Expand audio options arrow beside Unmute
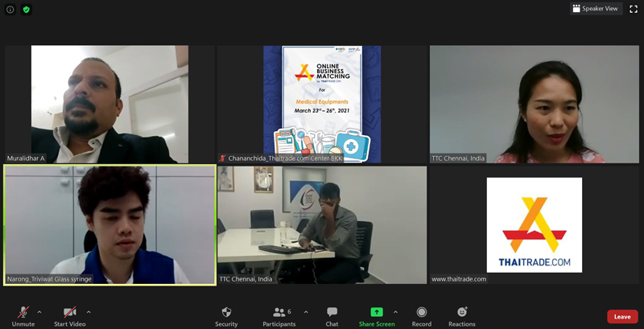 pos(39,311)
